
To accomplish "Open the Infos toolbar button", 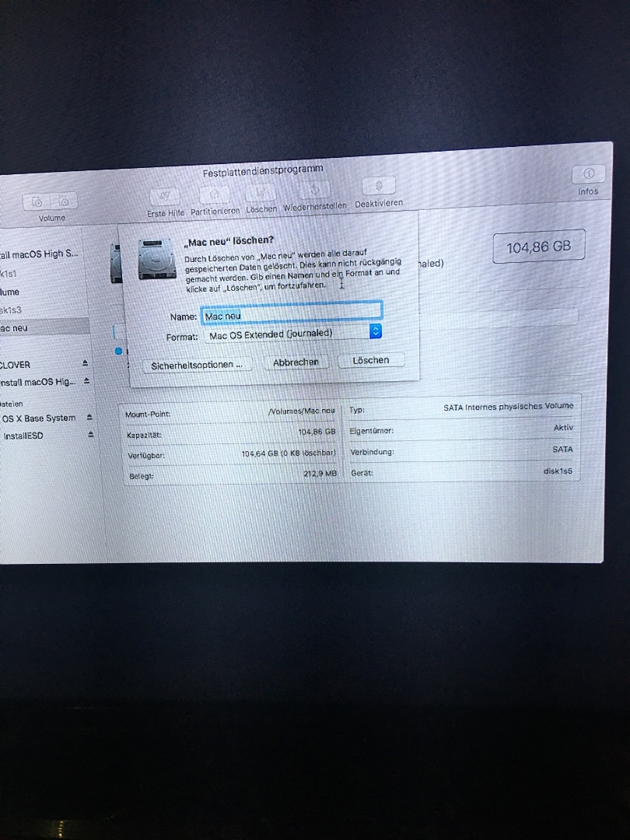I will 588,173.
